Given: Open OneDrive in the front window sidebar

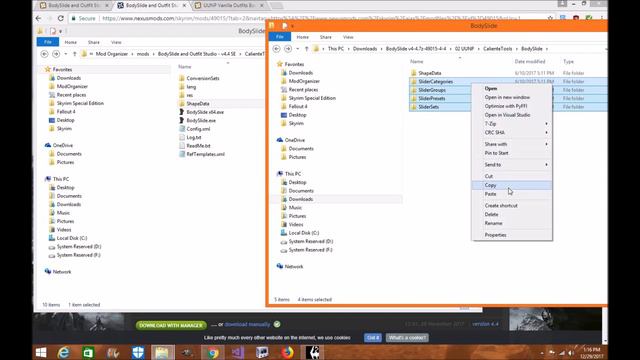Looking at the screenshot, I should point(294,140).
